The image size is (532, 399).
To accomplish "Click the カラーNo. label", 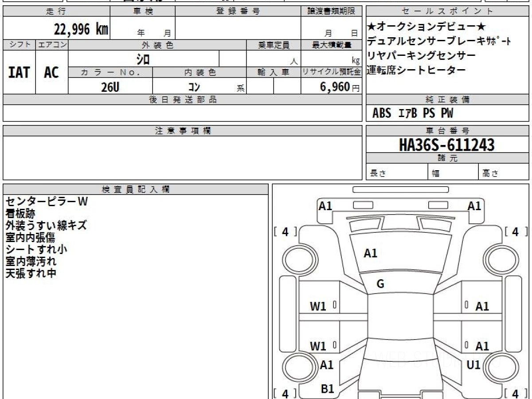I will (x=110, y=72).
